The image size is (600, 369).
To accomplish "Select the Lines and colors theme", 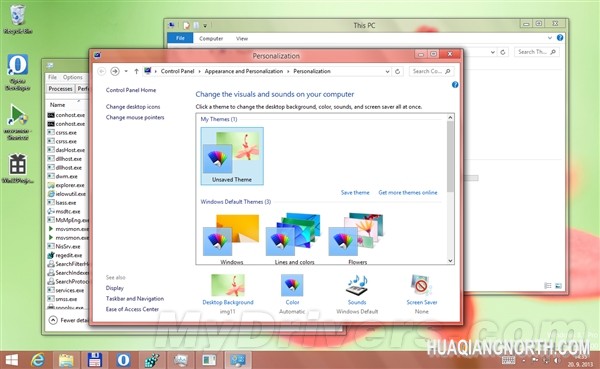I will click(294, 238).
